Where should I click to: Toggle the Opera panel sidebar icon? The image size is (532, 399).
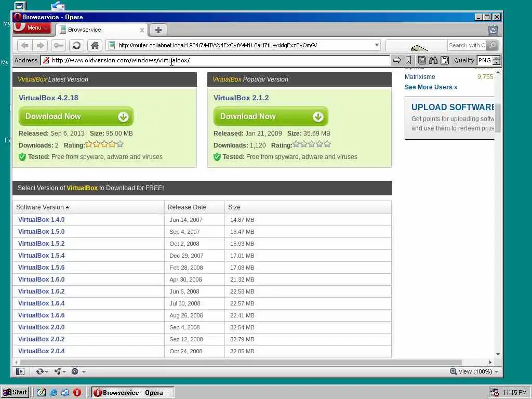[x=20, y=371]
